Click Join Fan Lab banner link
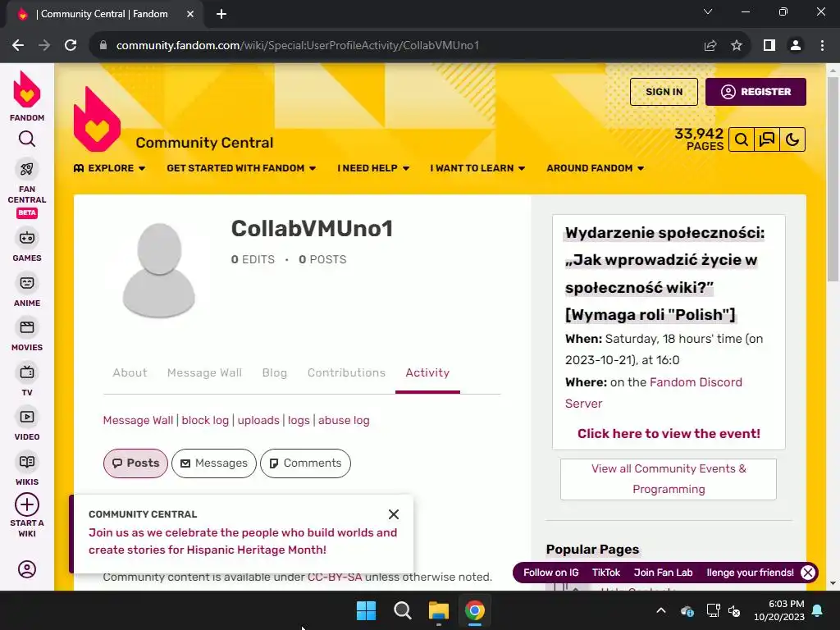This screenshot has width=840, height=630. [663, 573]
